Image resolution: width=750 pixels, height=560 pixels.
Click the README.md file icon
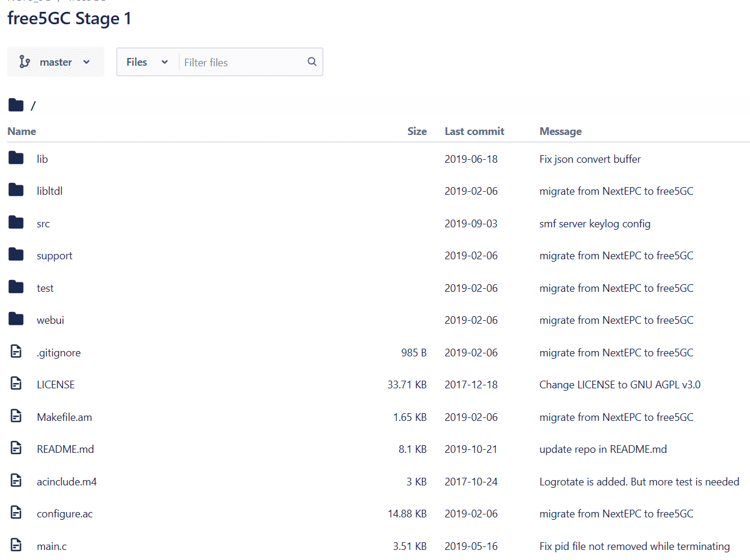pos(16,448)
